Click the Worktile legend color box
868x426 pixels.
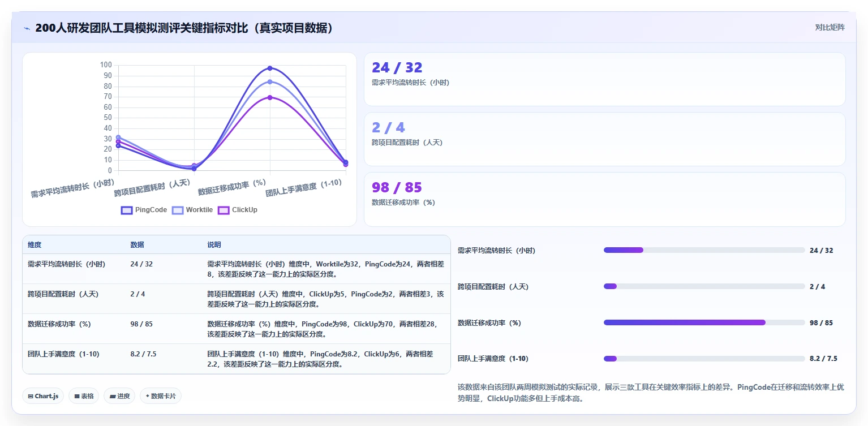(178, 210)
